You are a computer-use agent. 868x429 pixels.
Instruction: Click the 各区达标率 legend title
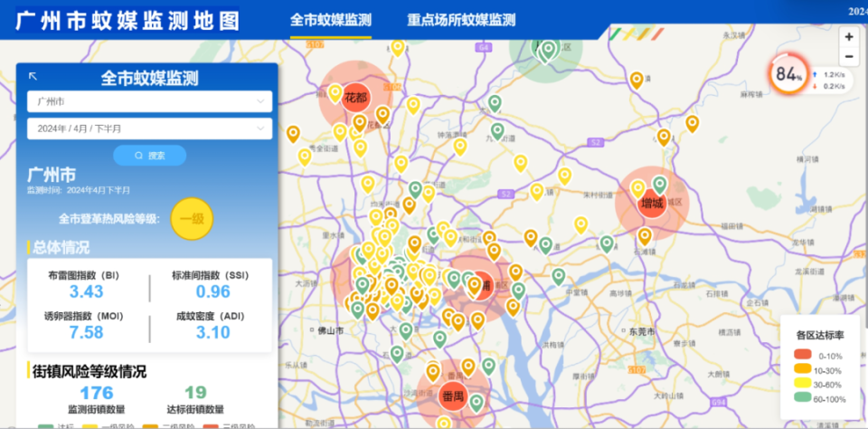(820, 336)
